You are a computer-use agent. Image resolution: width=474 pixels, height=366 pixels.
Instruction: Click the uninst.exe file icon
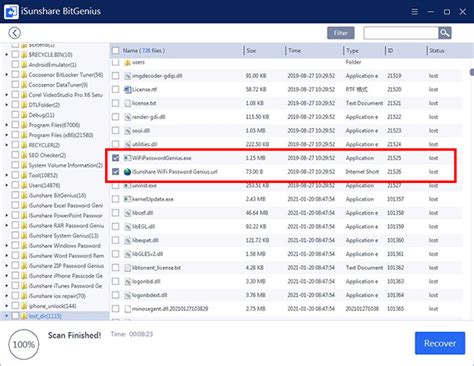pos(127,185)
